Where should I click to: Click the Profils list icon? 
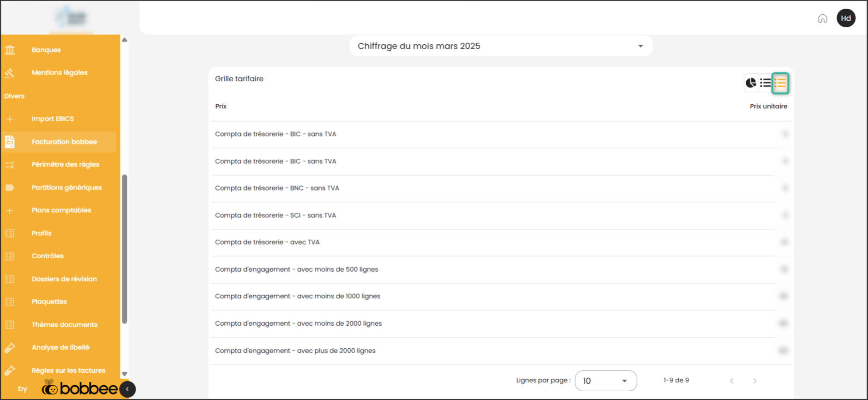pyautogui.click(x=10, y=233)
